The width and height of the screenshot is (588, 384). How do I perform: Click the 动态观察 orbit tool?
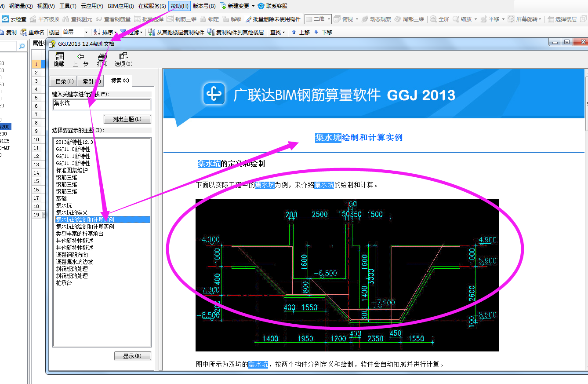click(x=376, y=19)
